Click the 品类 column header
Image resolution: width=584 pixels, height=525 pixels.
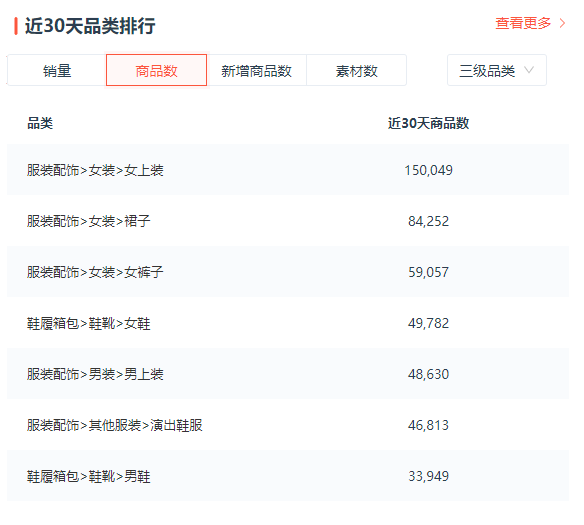click(40, 123)
